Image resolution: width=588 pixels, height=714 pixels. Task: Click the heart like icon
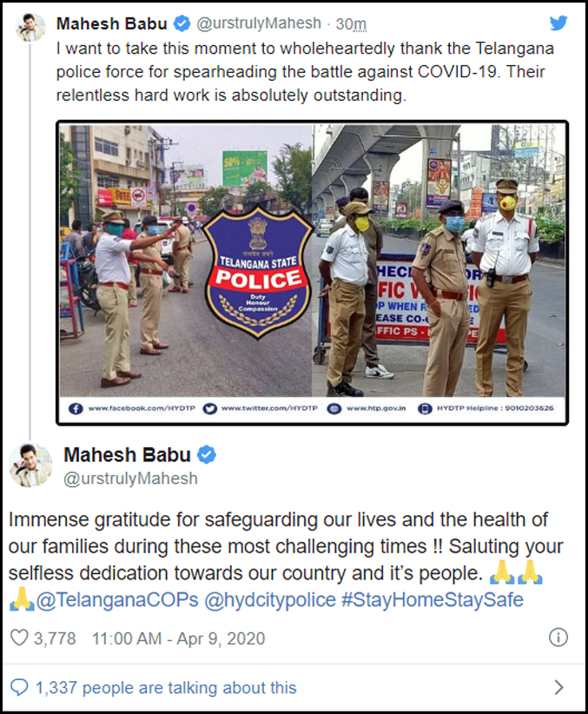pos(19,638)
